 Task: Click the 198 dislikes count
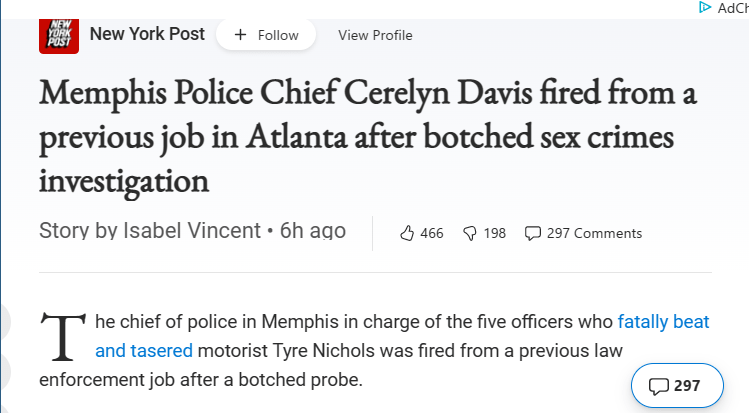click(x=495, y=233)
